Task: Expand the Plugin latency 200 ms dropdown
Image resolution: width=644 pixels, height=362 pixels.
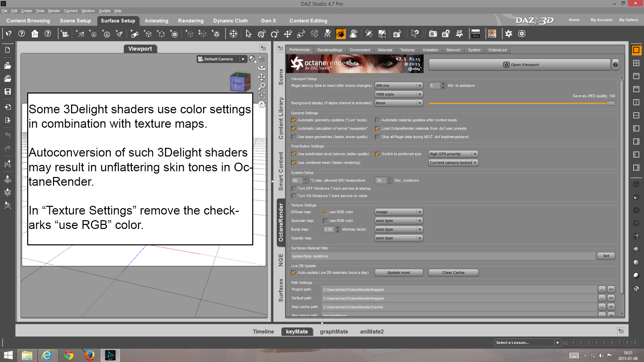Action: click(398, 85)
